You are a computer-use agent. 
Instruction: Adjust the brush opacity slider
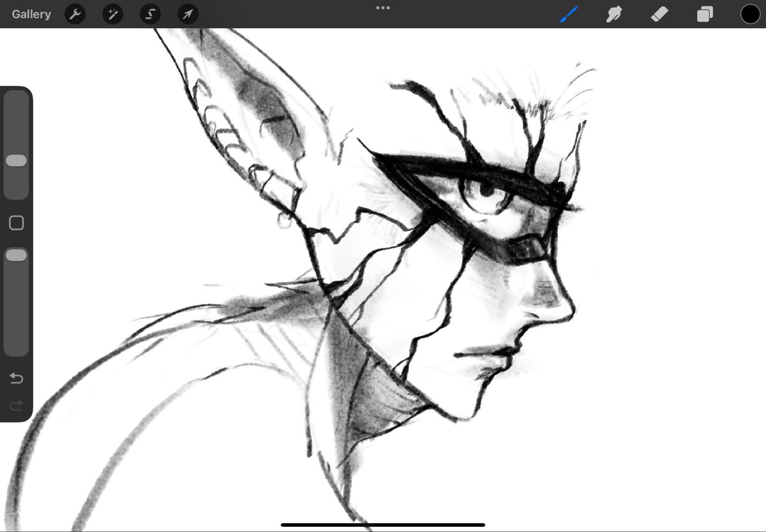tap(17, 255)
